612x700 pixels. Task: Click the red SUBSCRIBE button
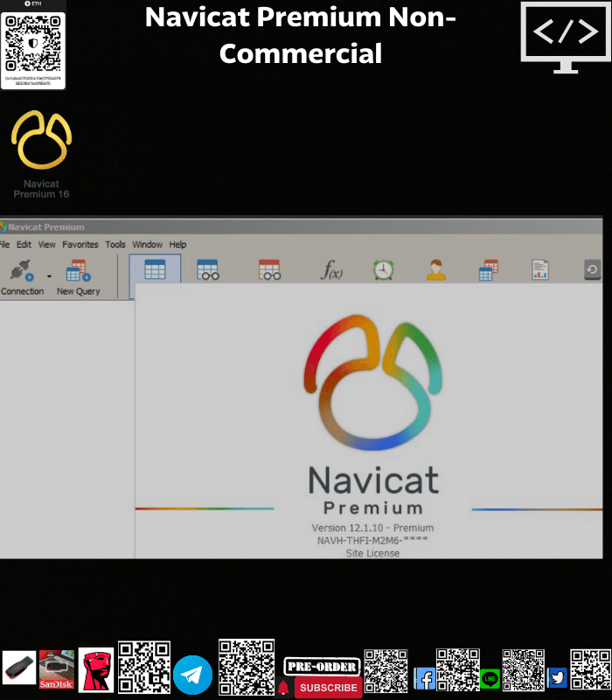click(x=329, y=688)
